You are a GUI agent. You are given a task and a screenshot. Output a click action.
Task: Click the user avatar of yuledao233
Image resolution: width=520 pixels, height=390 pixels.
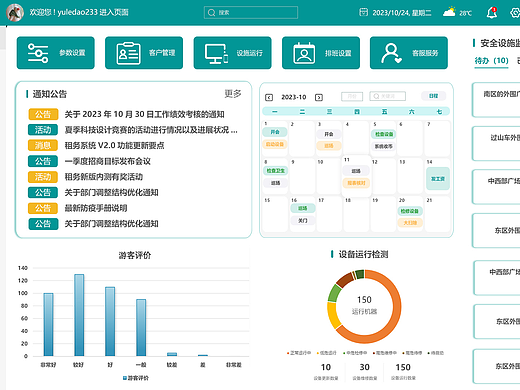tap(15, 13)
